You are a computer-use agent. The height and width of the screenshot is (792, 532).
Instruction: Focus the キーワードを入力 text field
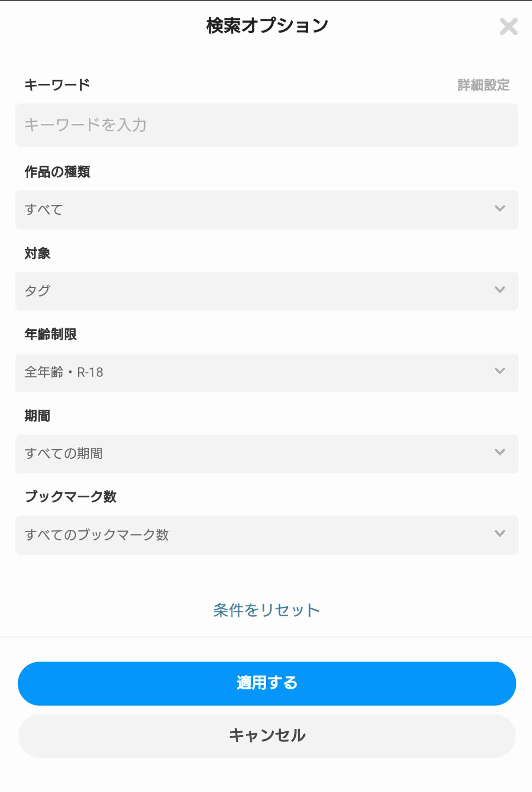click(267, 125)
